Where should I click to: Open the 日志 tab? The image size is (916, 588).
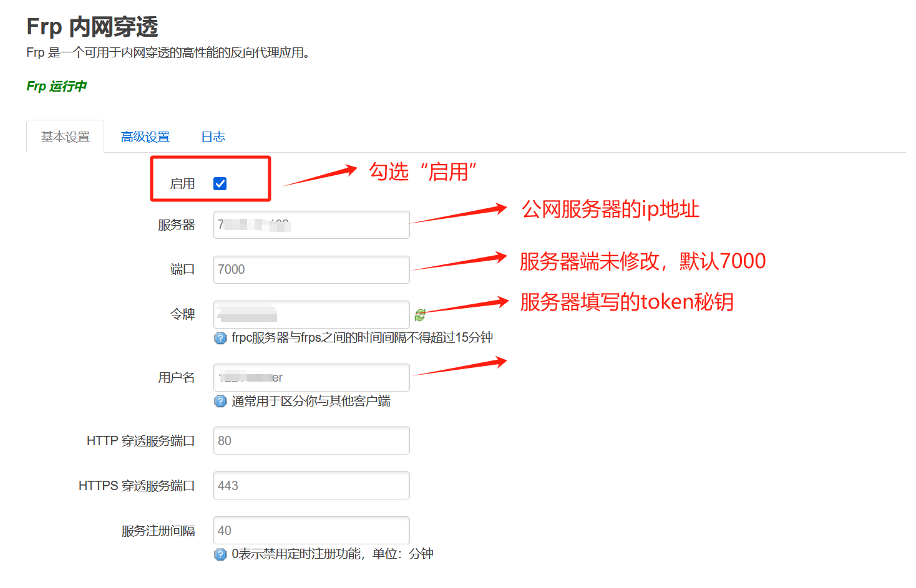click(x=213, y=137)
